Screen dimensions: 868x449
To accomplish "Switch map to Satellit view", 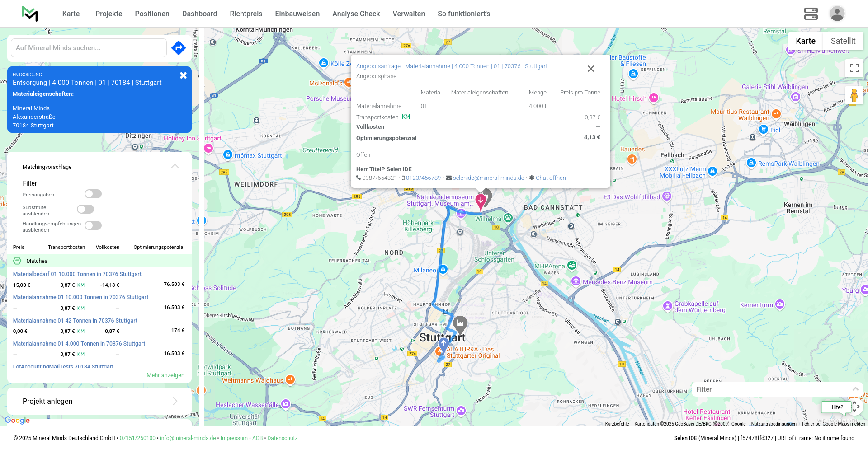I will (843, 41).
